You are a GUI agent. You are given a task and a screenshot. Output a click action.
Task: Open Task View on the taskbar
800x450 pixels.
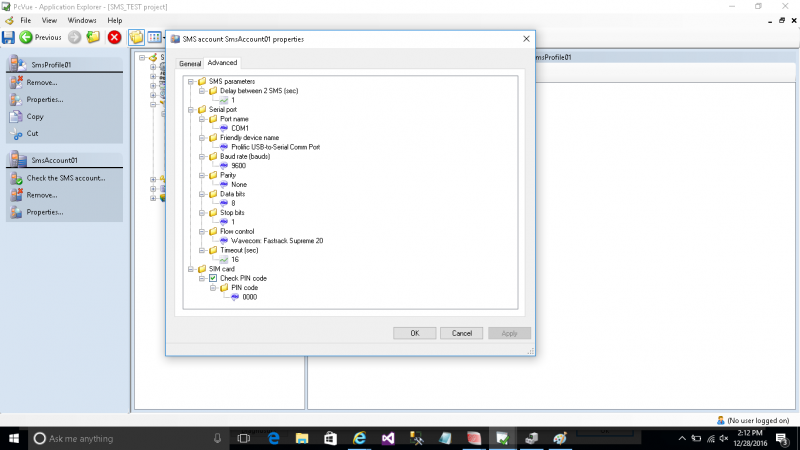click(x=244, y=438)
